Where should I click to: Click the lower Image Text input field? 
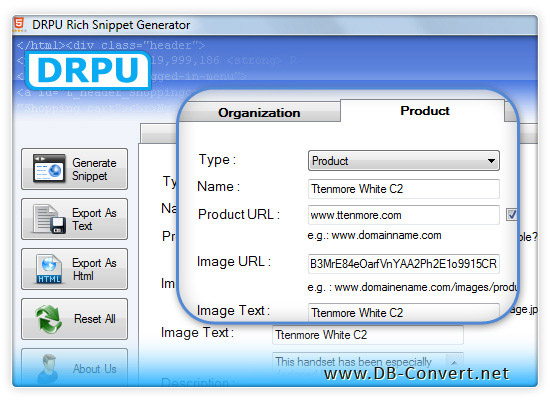pyautogui.click(x=368, y=335)
